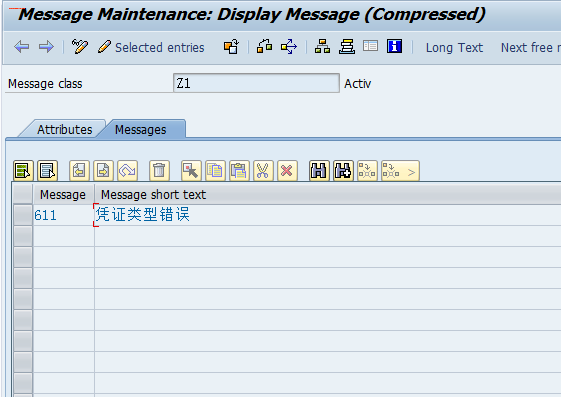Image resolution: width=561 pixels, height=397 pixels.
Task: Click the trash can delete icon
Action: 159,170
